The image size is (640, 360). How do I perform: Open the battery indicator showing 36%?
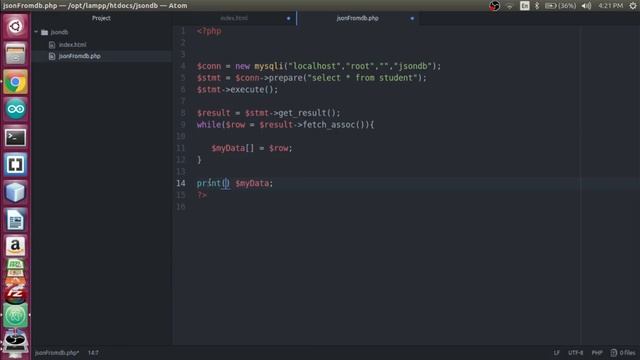pyautogui.click(x=560, y=6)
